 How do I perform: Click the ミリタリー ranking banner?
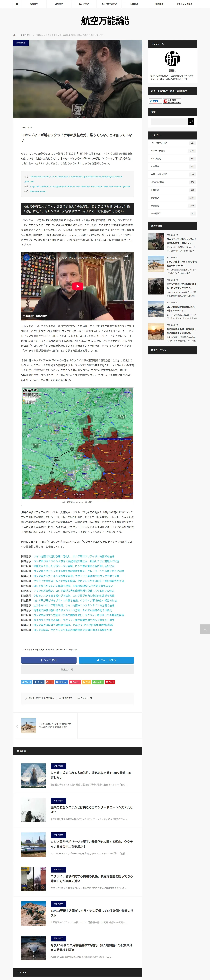pyautogui.click(x=155, y=101)
